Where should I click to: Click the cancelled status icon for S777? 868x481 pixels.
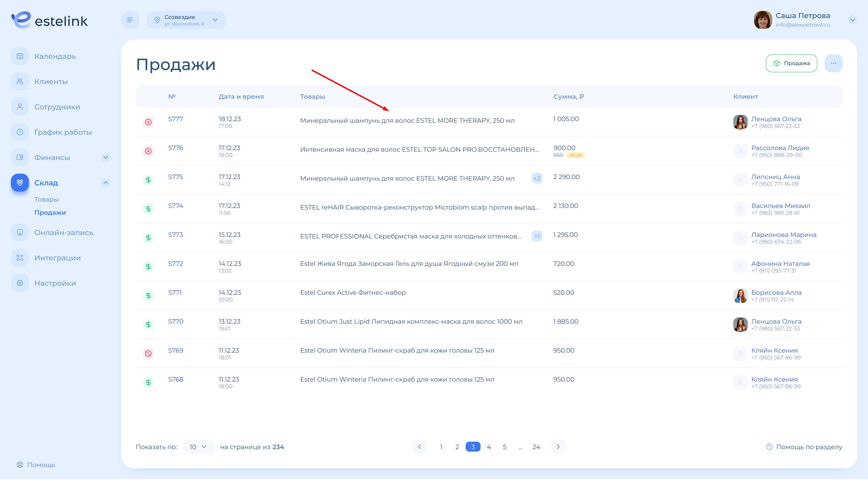[148, 122]
